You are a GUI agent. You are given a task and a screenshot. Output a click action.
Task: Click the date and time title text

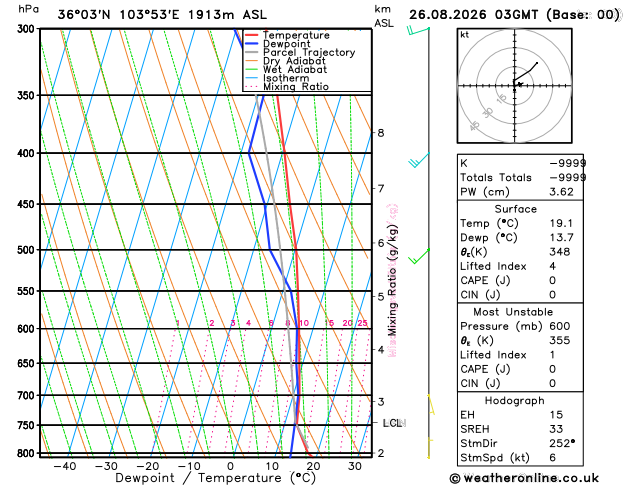[x=514, y=15]
